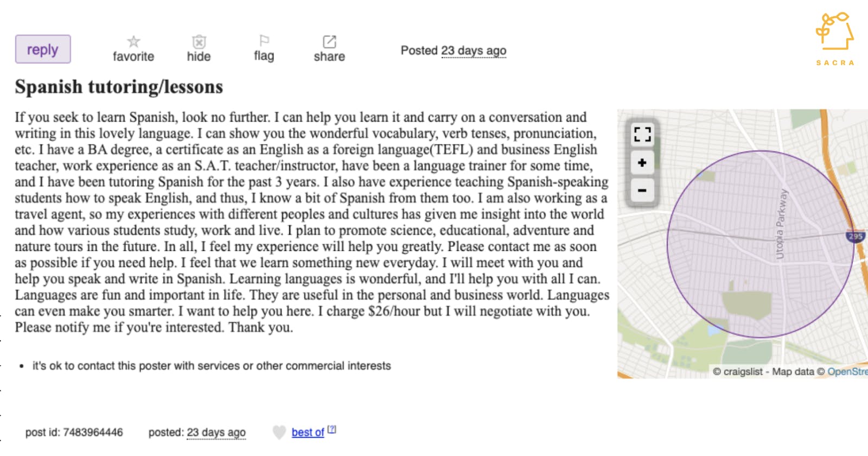Zoom out on the map
Image resolution: width=868 pixels, height=456 pixels.
642,191
